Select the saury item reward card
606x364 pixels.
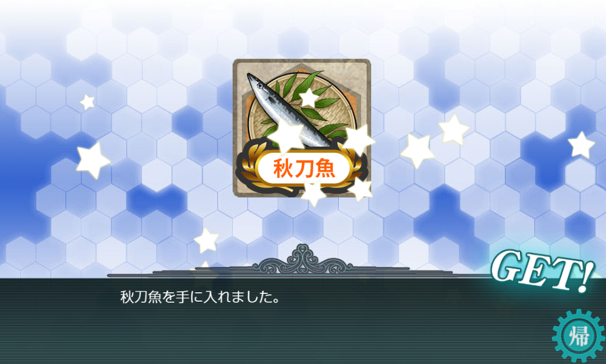coord(302,128)
